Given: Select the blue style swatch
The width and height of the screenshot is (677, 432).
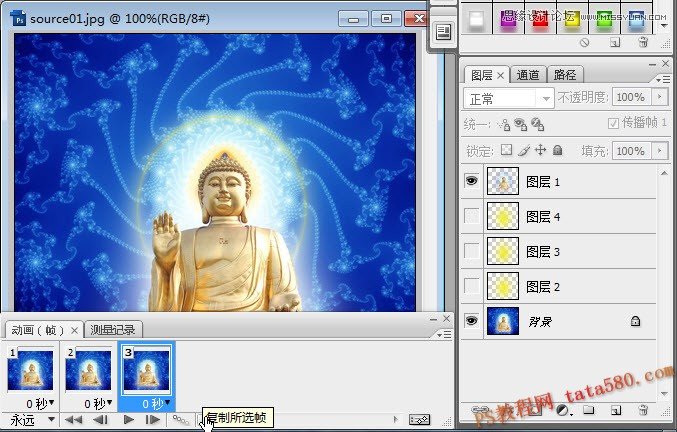Looking at the screenshot, I should (636, 19).
